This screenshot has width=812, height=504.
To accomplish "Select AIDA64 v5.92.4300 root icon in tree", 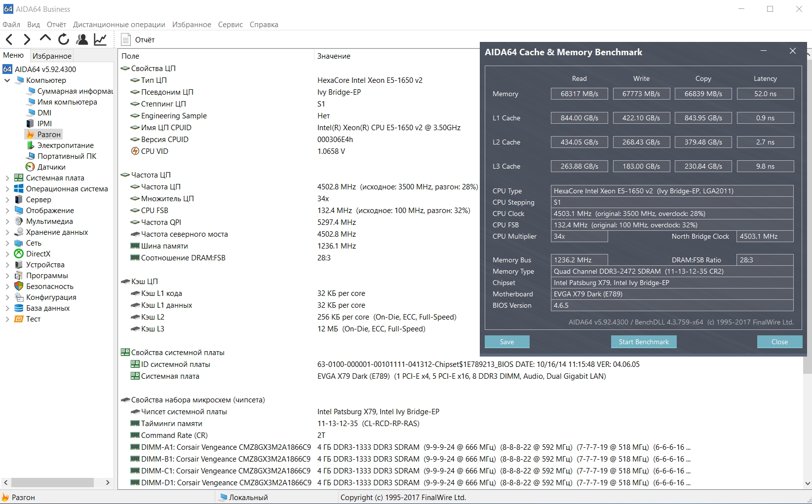I will pos(7,69).
